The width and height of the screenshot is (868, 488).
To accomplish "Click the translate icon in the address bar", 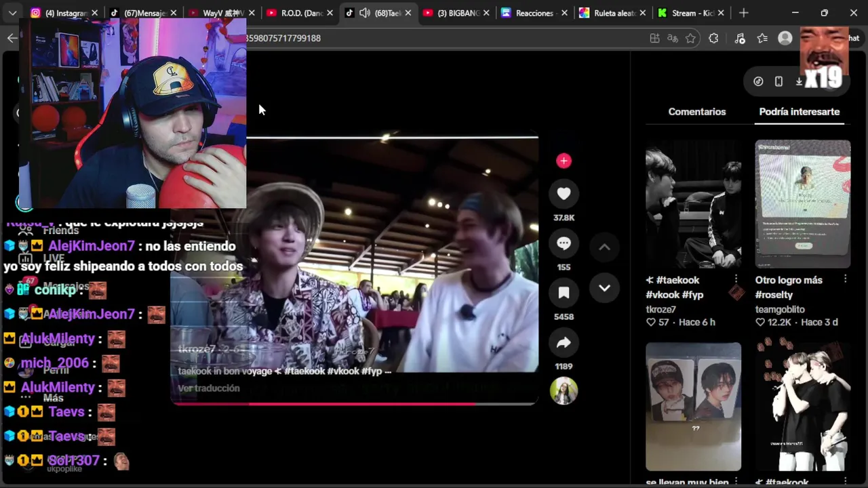I will pyautogui.click(x=673, y=39).
